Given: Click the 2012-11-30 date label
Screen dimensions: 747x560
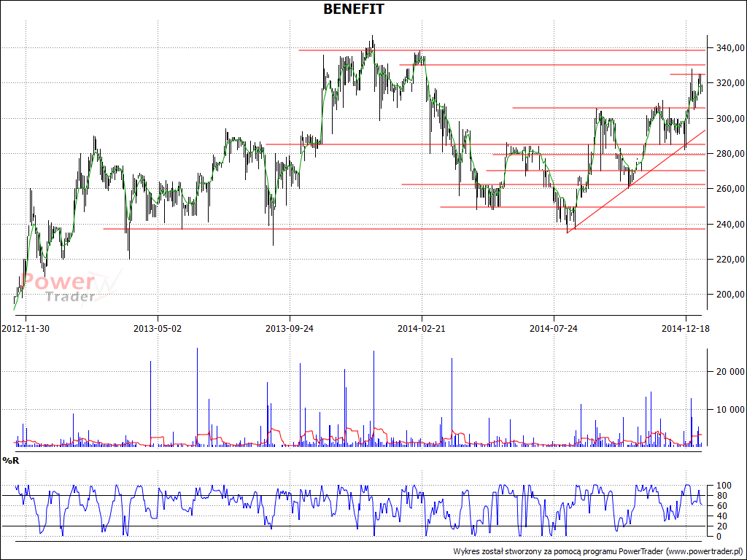Looking at the screenshot, I should pyautogui.click(x=26, y=329).
